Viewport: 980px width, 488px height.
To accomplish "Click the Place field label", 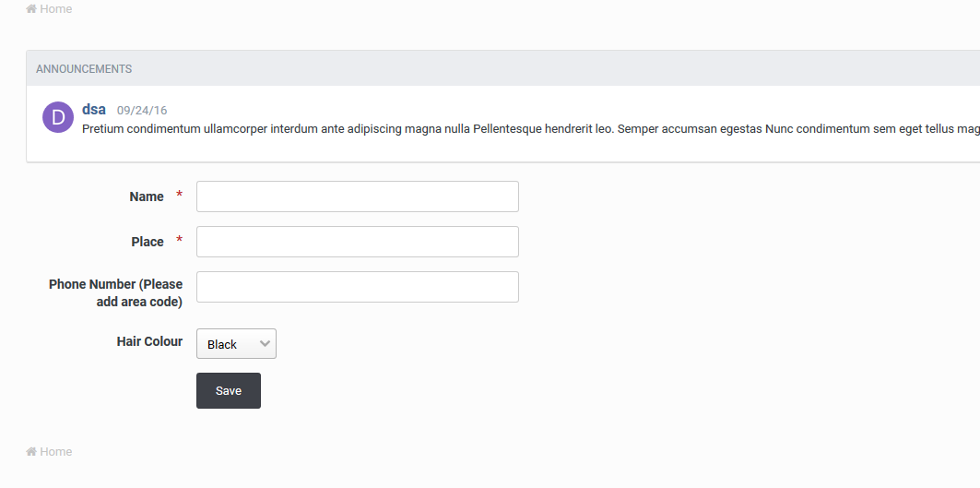I will click(148, 242).
